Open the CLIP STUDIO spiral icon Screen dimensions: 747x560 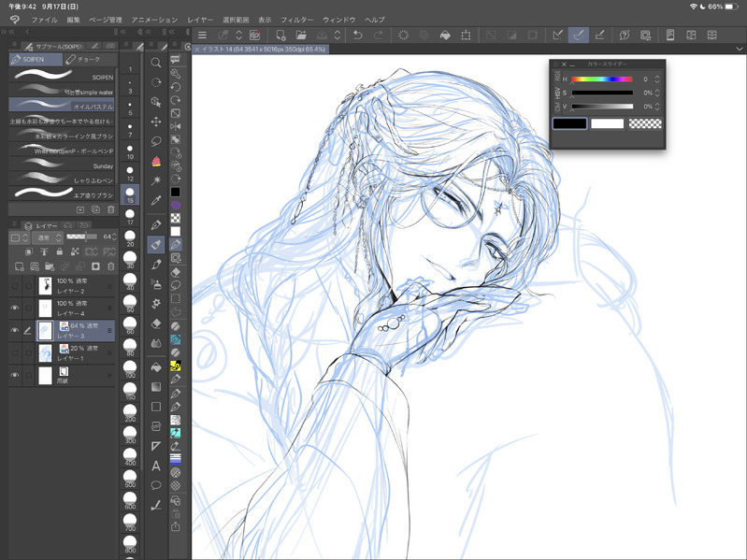[255, 36]
